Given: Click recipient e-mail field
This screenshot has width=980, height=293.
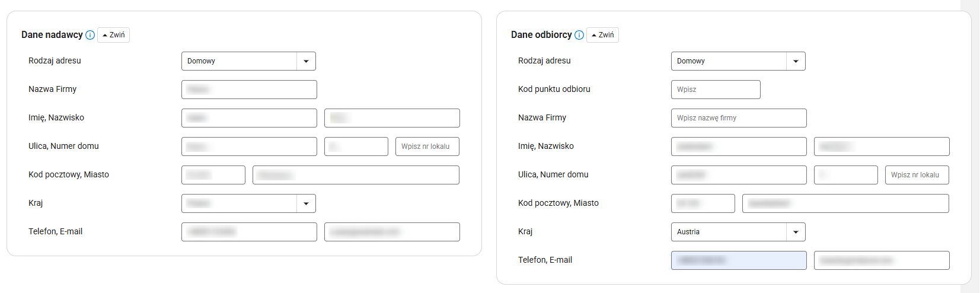Looking at the screenshot, I should coord(882,260).
